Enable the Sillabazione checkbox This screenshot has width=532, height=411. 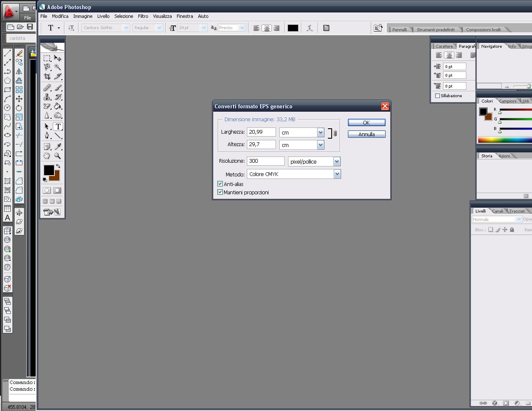point(437,96)
